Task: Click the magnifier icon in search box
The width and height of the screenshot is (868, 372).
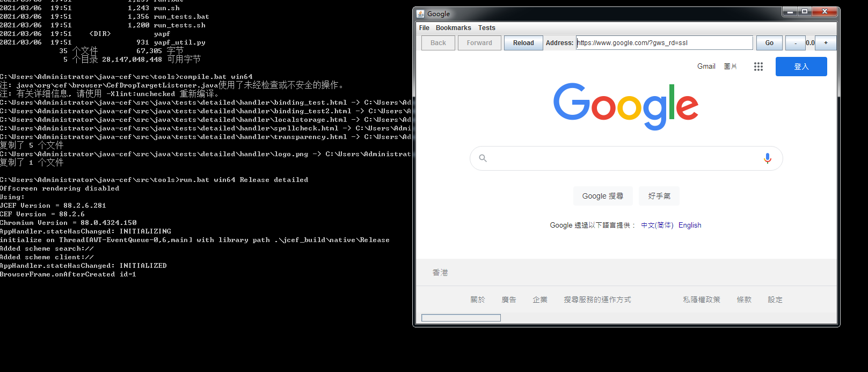Action: [483, 158]
